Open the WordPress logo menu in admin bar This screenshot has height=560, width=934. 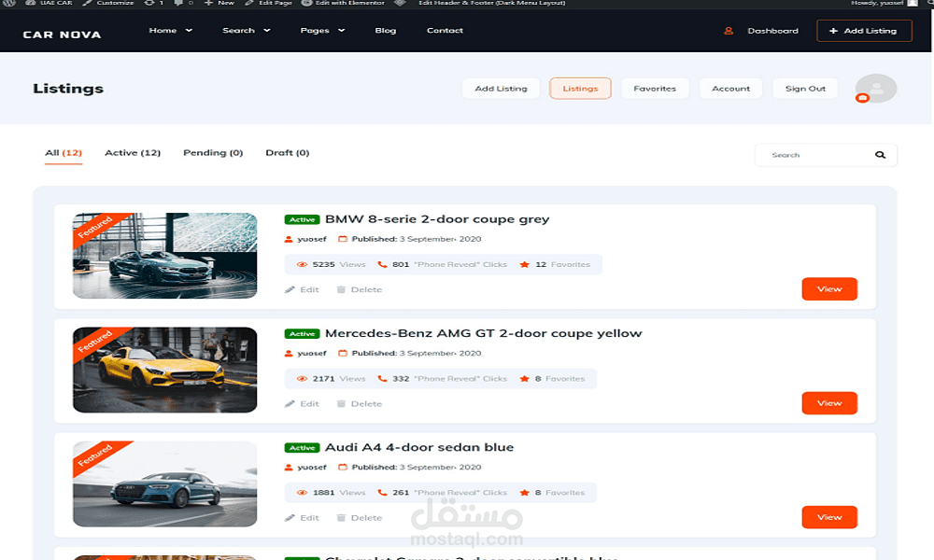coord(9,3)
